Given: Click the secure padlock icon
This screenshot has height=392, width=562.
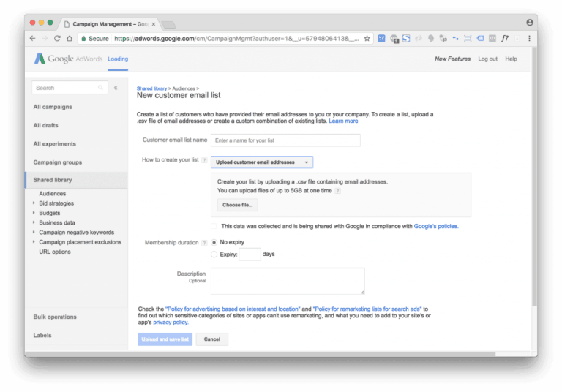Looking at the screenshot, I should point(83,38).
